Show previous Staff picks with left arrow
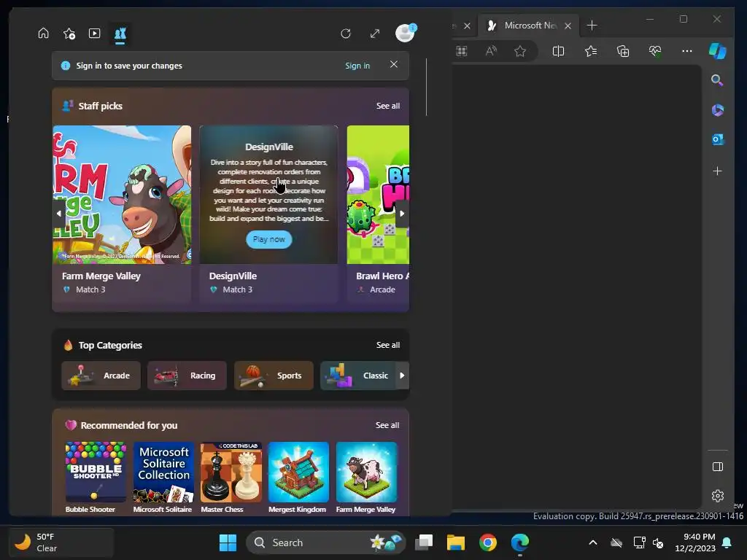 [58, 214]
